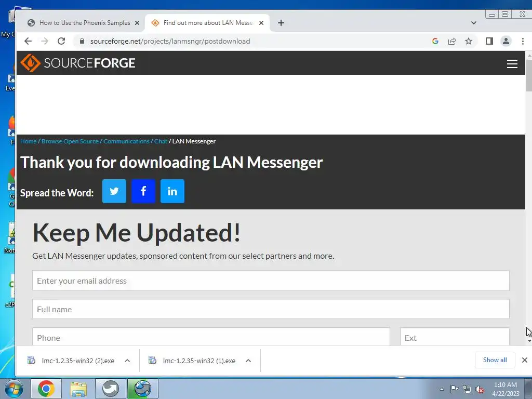Image resolution: width=532 pixels, height=399 pixels.
Task: Open Browse Open Source breadcrumb
Action: click(70, 141)
